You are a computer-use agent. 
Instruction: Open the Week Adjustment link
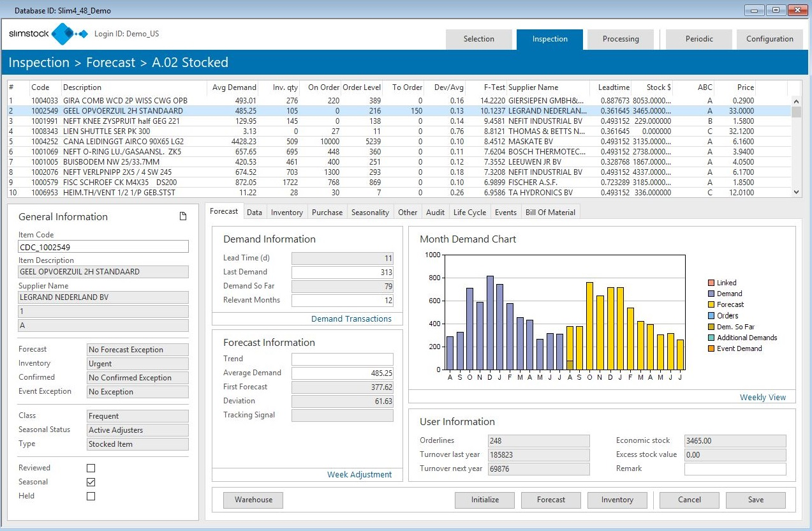point(359,474)
